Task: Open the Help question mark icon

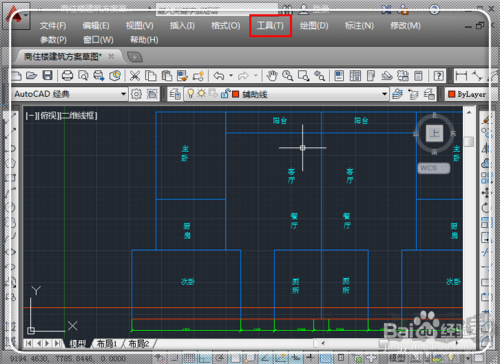Action: pyautogui.click(x=438, y=76)
